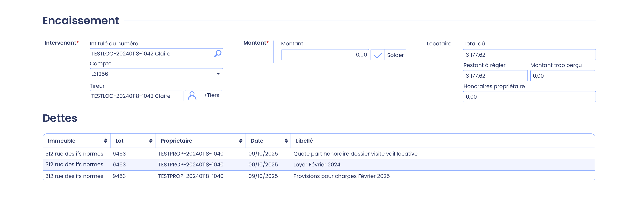Open the Compte dropdown L31256
Image resolution: width=644 pixels, height=203 pixels.
[x=156, y=74]
